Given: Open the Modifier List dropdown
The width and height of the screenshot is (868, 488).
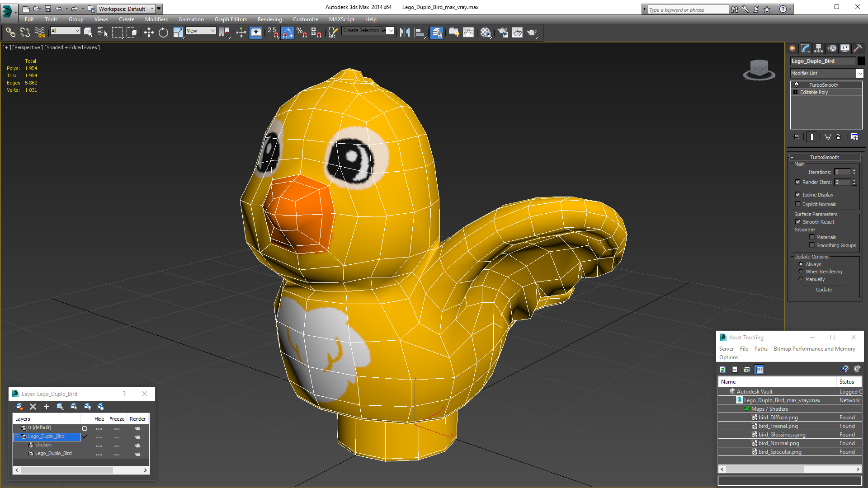Looking at the screenshot, I should [859, 73].
